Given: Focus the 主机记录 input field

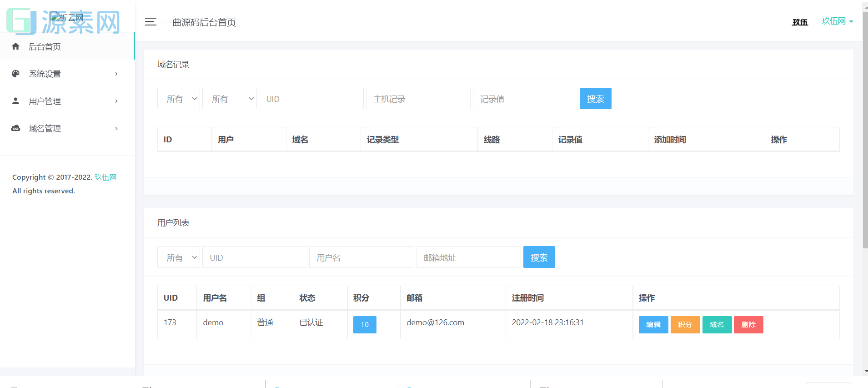Looking at the screenshot, I should (418, 99).
